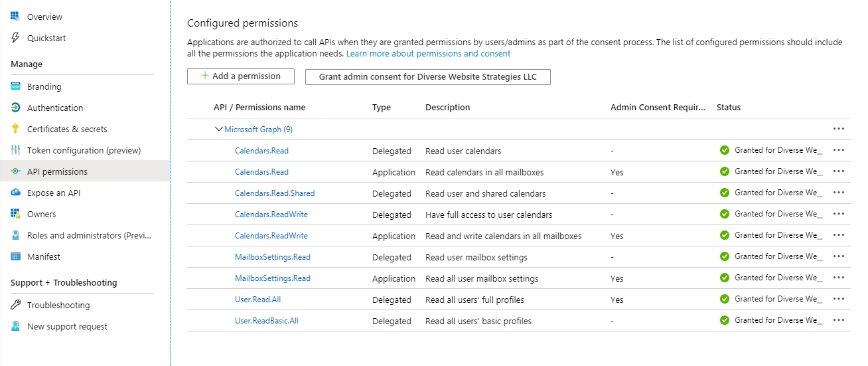
Task: Open Learn more about permissions and consent link
Action: (x=429, y=53)
